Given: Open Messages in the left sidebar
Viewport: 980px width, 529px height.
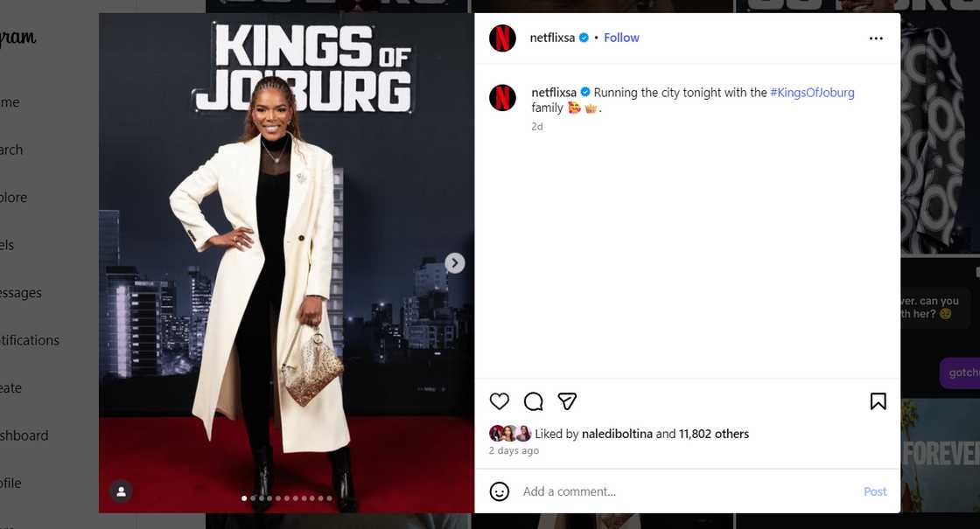Looking at the screenshot, I should 21,293.
